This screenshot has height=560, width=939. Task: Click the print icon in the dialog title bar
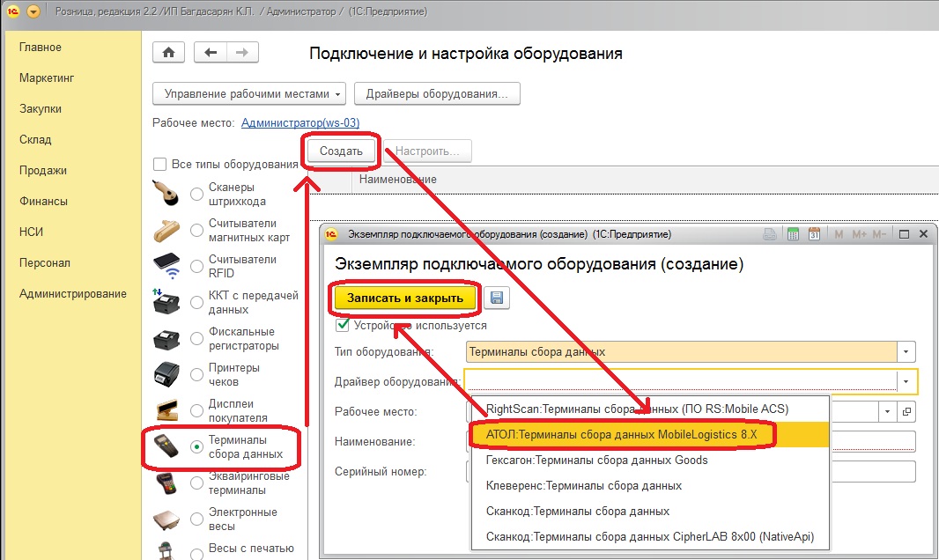(x=770, y=234)
